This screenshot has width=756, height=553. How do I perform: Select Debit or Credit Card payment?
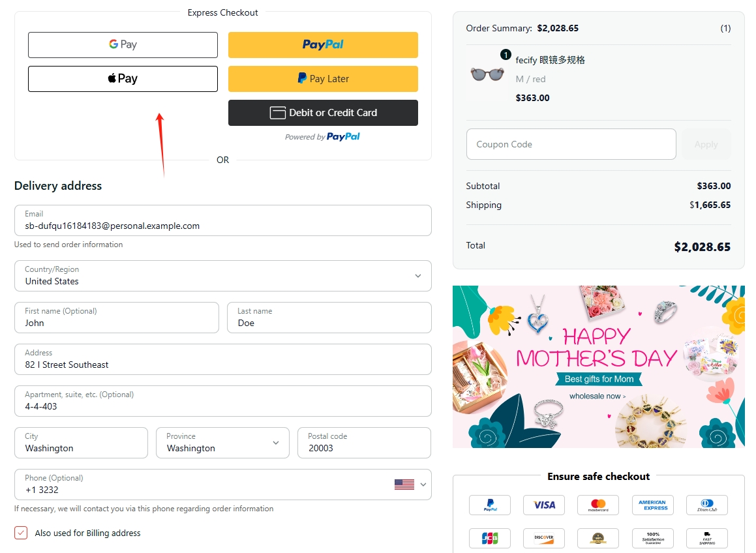coord(323,113)
